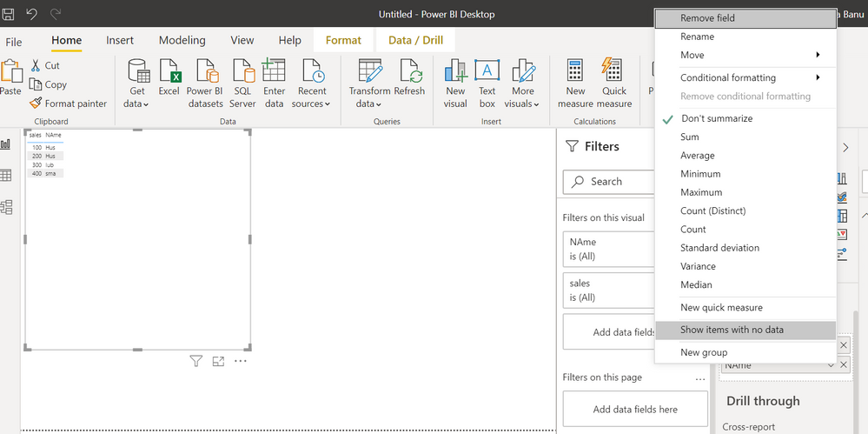The height and width of the screenshot is (434, 868).
Task: Open the NAme is (All) filter card
Action: 609,250
